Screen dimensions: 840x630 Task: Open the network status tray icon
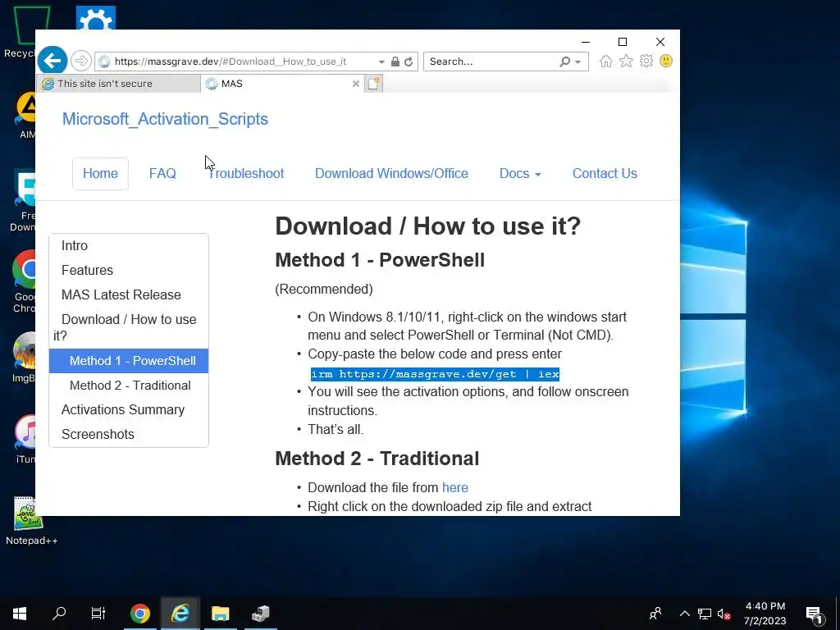click(705, 614)
